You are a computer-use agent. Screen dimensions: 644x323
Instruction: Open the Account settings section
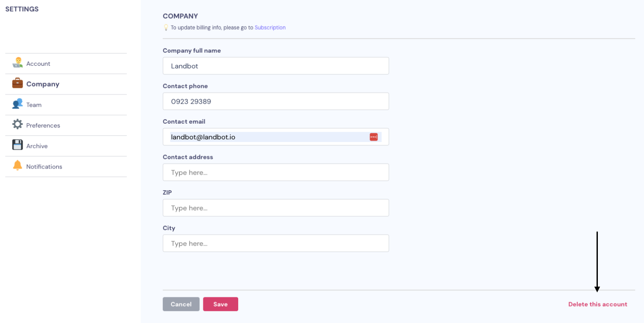click(38, 64)
